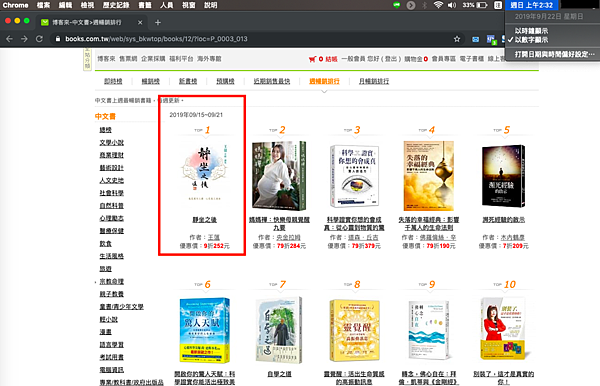Switch to the 新書榜 ranking tab

click(x=188, y=81)
